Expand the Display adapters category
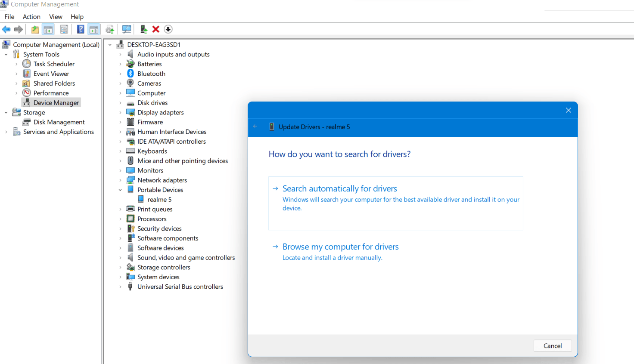Screen dimensions: 634x364 click(120, 112)
